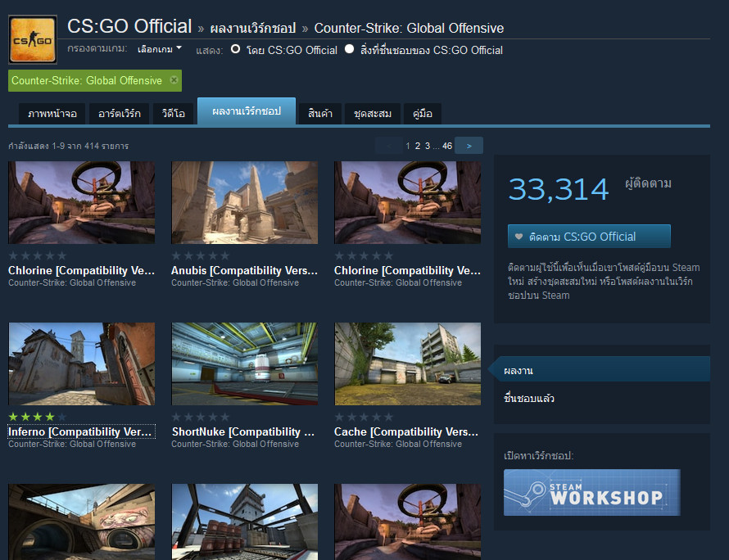
Task: Click breadcrumb ผลงานเวิร์กชอป link
Action: pos(253,29)
